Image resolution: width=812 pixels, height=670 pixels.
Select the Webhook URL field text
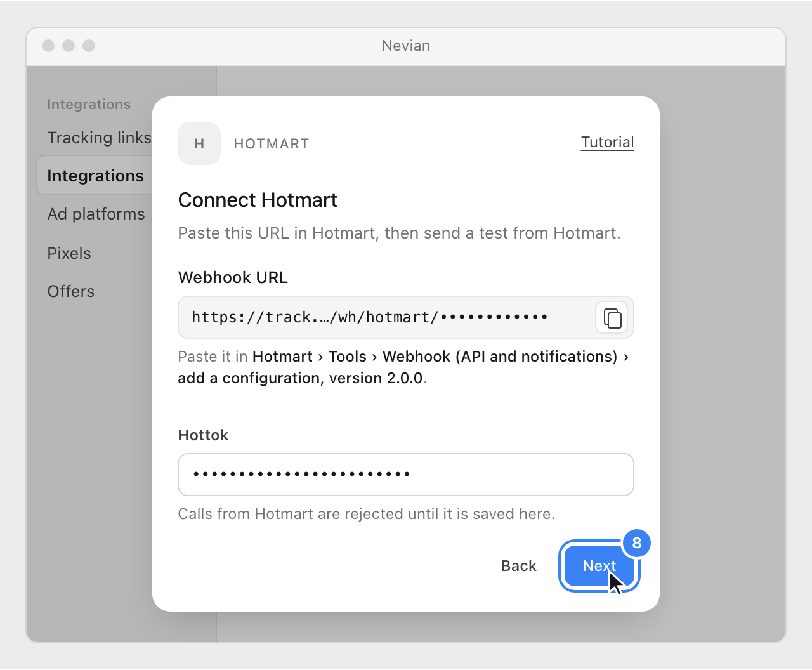click(x=370, y=317)
